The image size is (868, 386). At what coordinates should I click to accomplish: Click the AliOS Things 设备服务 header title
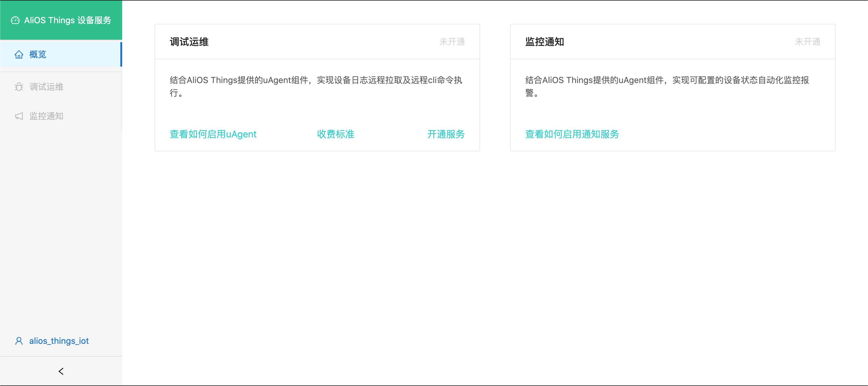[x=68, y=20]
